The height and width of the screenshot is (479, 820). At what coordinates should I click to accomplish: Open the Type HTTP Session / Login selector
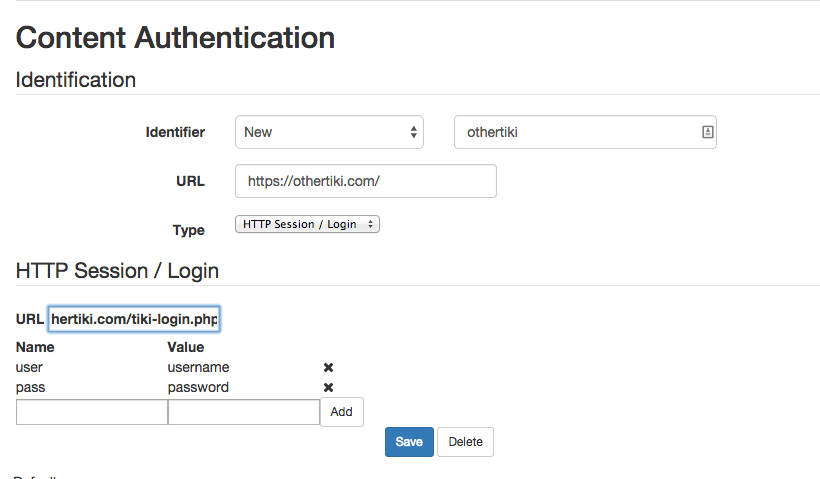pos(308,224)
